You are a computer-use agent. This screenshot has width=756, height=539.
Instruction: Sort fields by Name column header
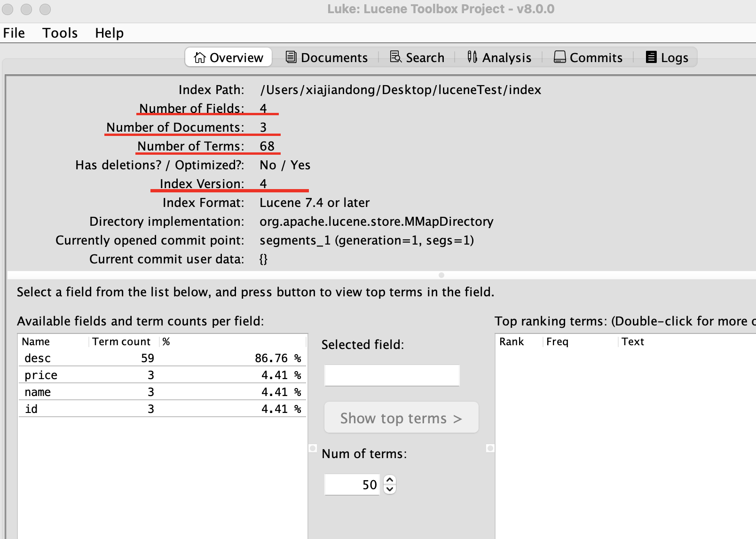tap(53, 341)
